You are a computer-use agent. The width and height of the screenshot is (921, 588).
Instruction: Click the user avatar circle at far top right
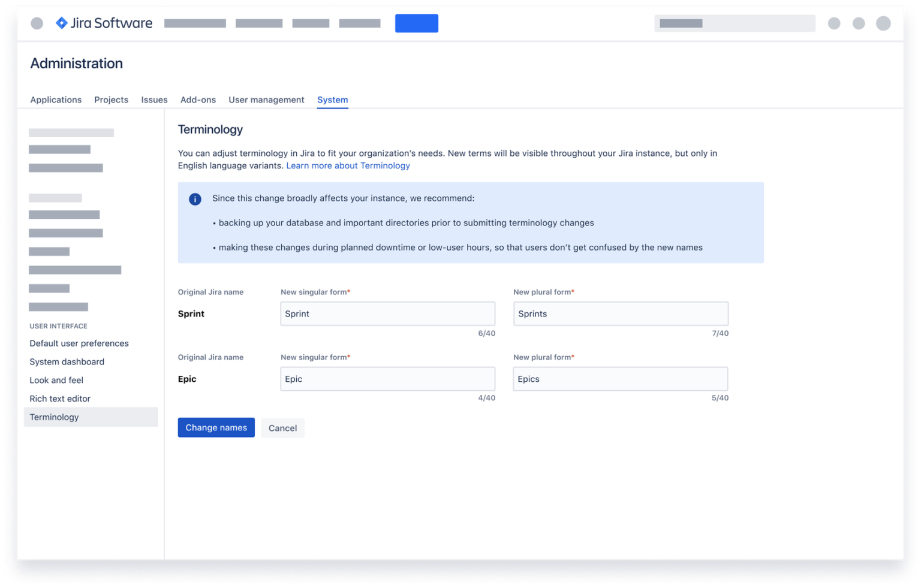(x=883, y=23)
